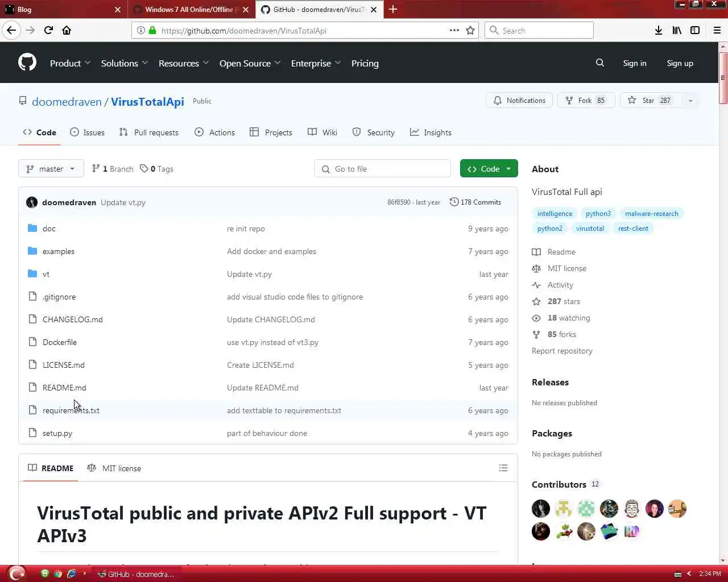
Task: Click the Sign up button
Action: coord(680,63)
